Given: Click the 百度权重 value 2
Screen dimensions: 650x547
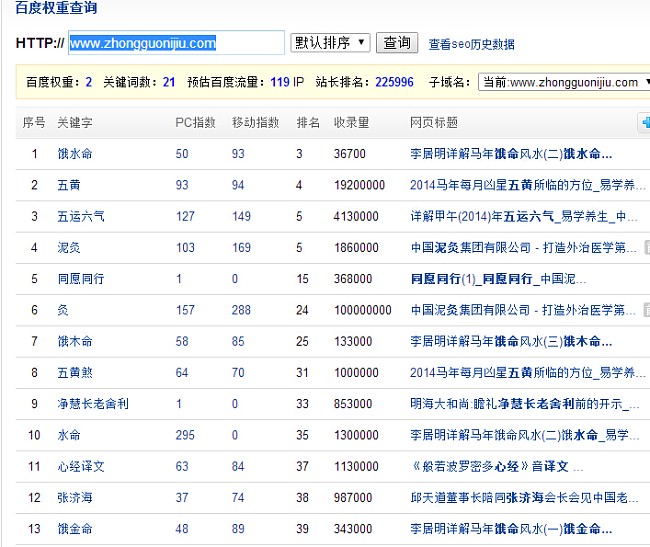Looking at the screenshot, I should coord(89,82).
